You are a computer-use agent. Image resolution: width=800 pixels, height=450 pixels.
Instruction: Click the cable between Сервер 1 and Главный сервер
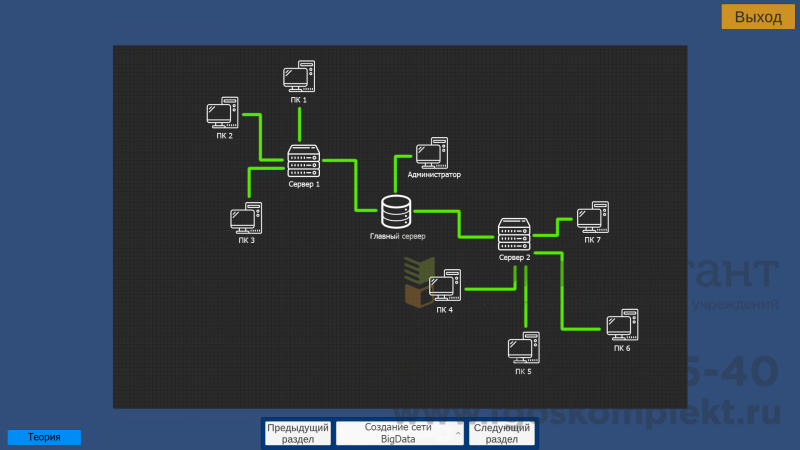pos(355,185)
